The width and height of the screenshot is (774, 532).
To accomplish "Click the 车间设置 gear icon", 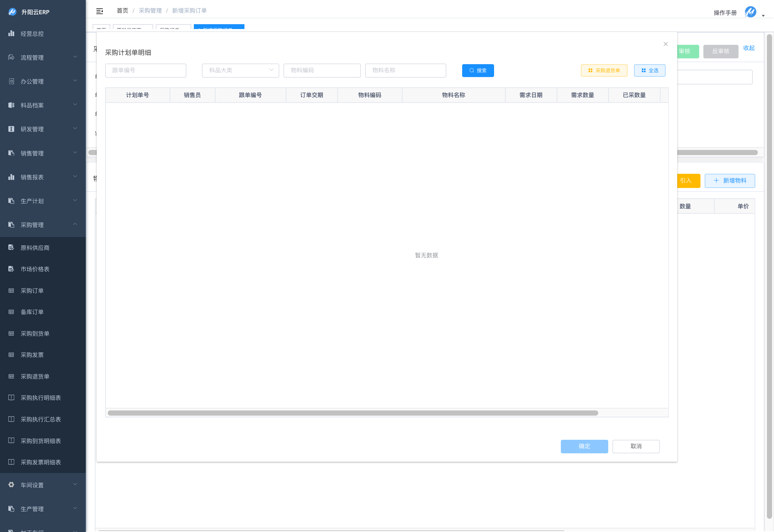I will 11,485.
